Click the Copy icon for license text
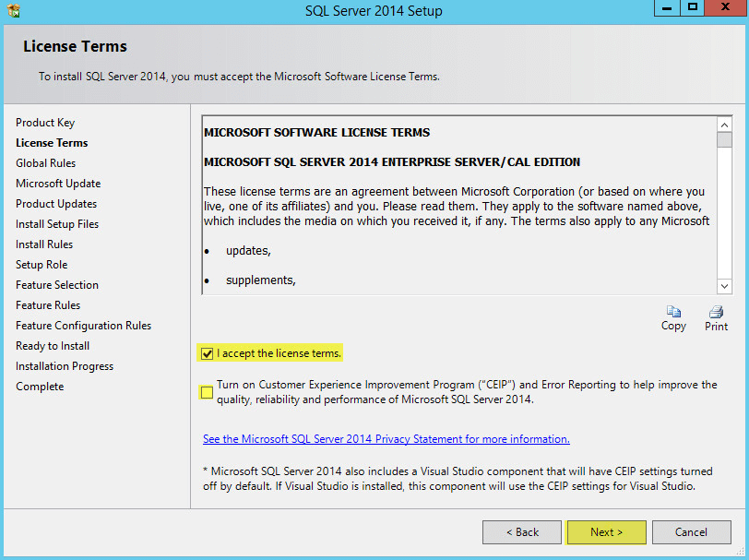Screen dimensions: 749x560 pyautogui.click(x=673, y=312)
